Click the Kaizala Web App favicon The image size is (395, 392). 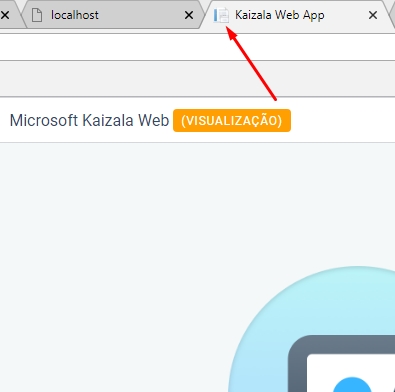tap(221, 15)
